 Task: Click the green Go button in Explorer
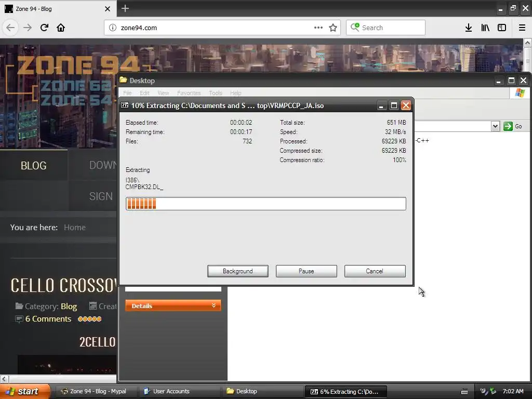(513, 126)
